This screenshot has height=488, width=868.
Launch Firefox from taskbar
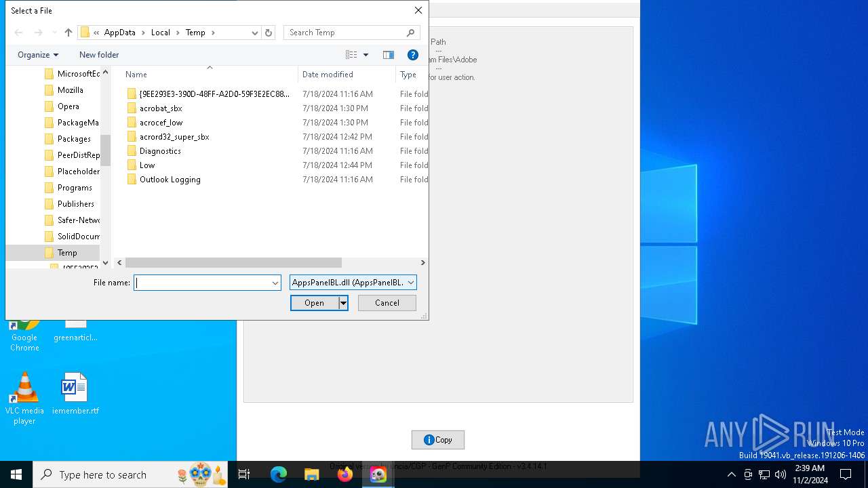click(345, 474)
